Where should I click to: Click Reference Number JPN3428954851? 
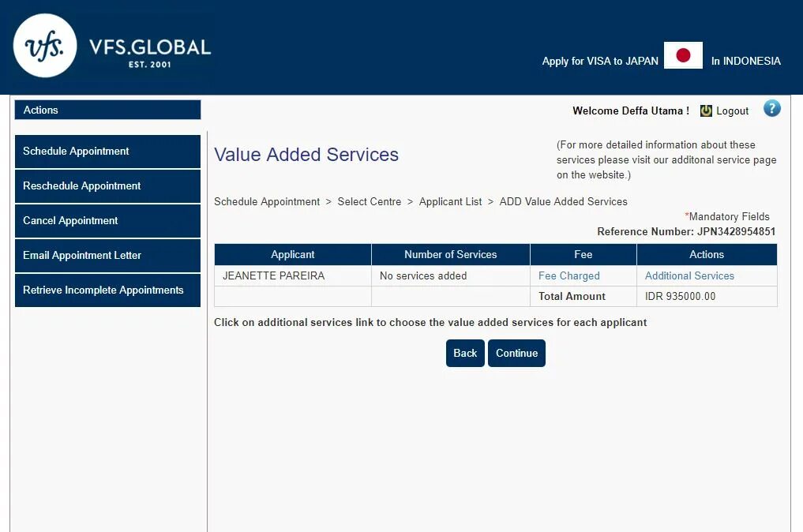(x=686, y=231)
